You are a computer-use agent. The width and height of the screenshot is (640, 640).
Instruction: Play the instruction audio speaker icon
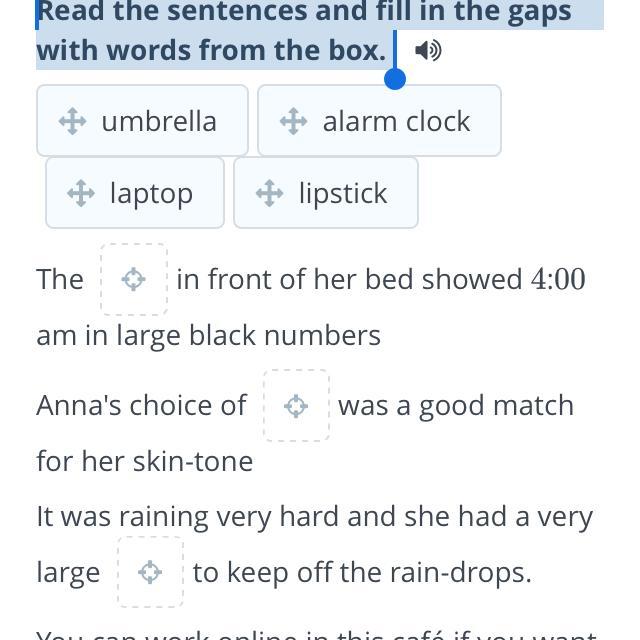click(x=428, y=50)
